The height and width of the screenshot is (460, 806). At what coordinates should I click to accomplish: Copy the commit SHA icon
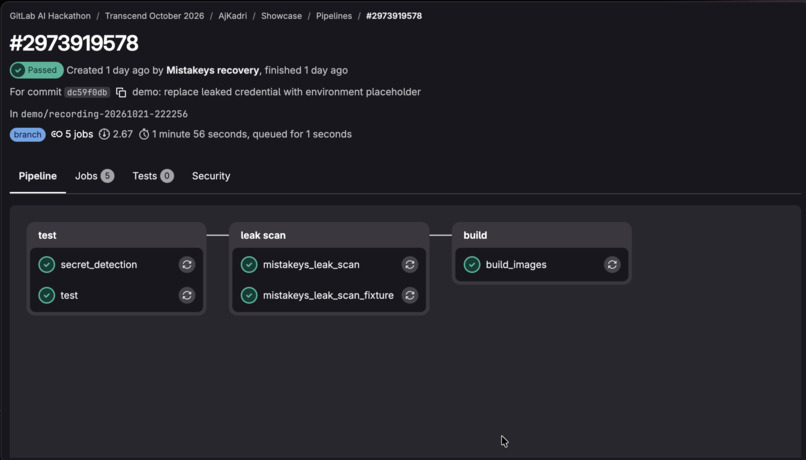[x=121, y=93]
